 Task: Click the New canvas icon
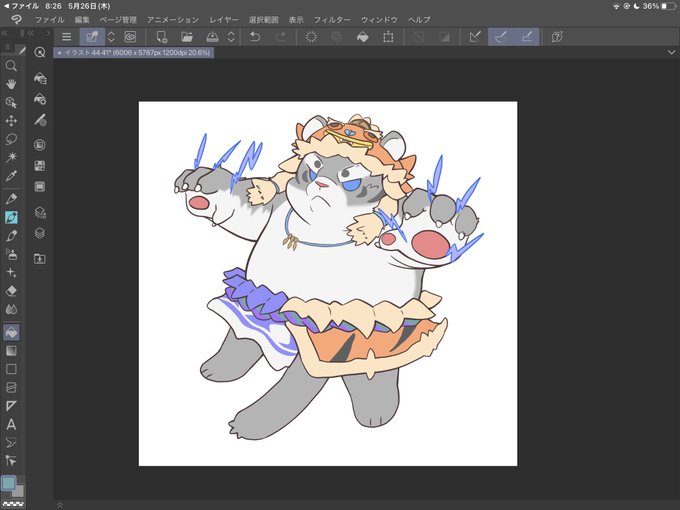[161, 37]
